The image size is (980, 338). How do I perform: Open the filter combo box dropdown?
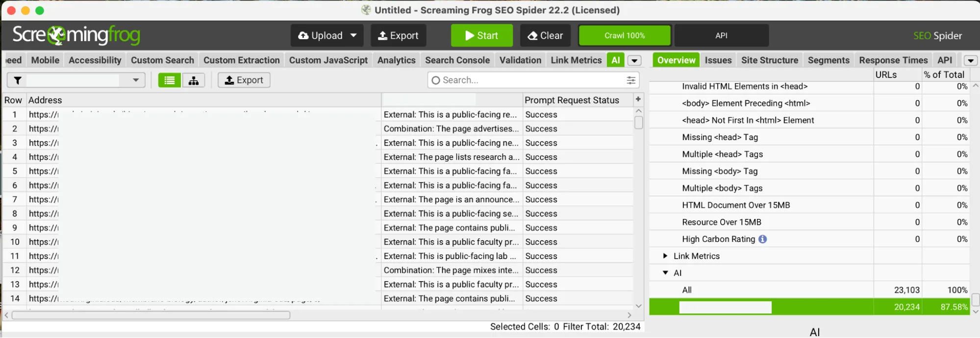point(136,80)
